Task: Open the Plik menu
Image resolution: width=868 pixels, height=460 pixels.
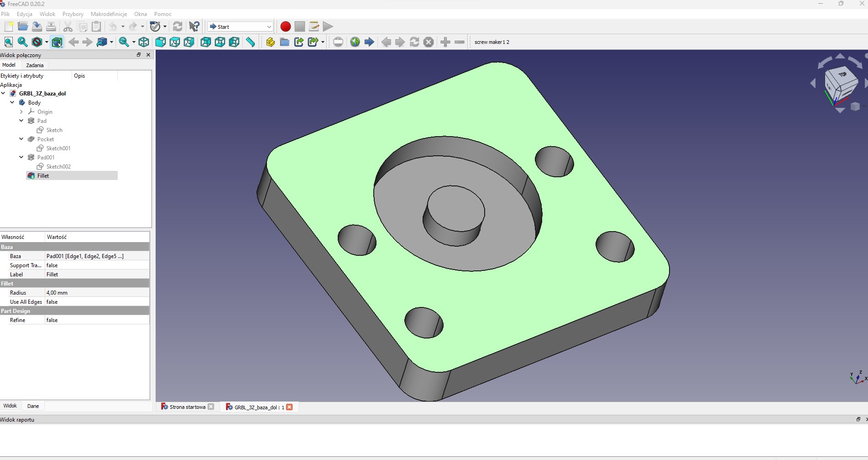Action: pyautogui.click(x=5, y=14)
